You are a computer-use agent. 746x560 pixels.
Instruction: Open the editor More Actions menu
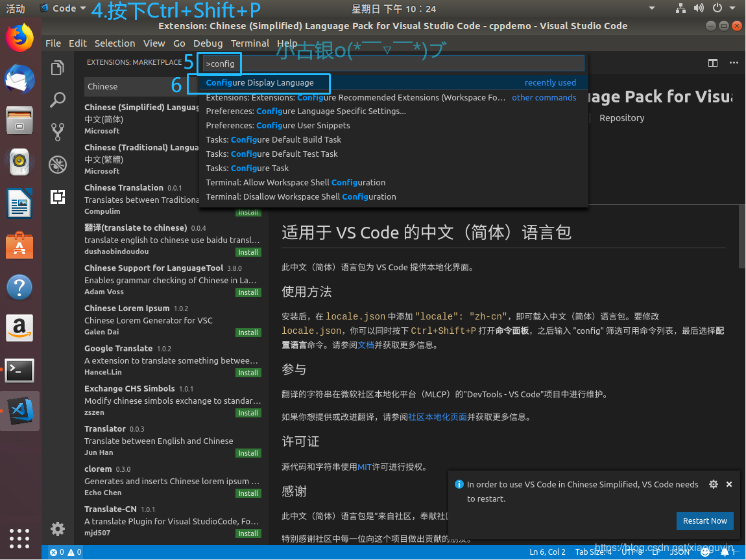[734, 63]
